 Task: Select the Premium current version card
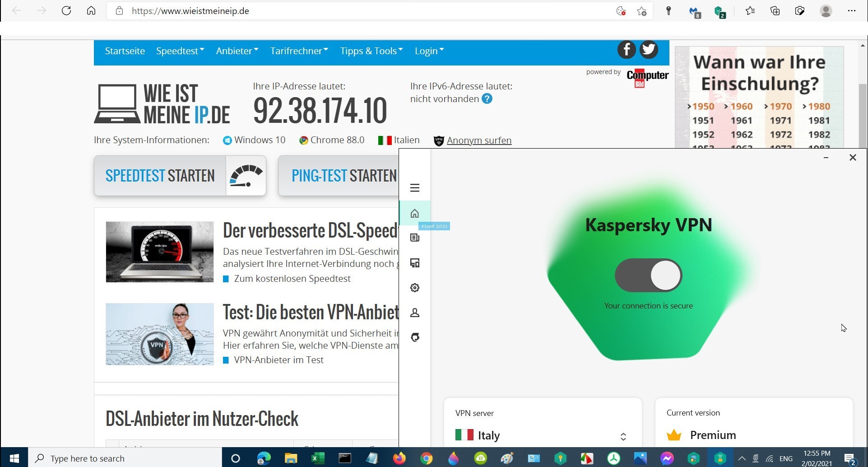coord(754,423)
